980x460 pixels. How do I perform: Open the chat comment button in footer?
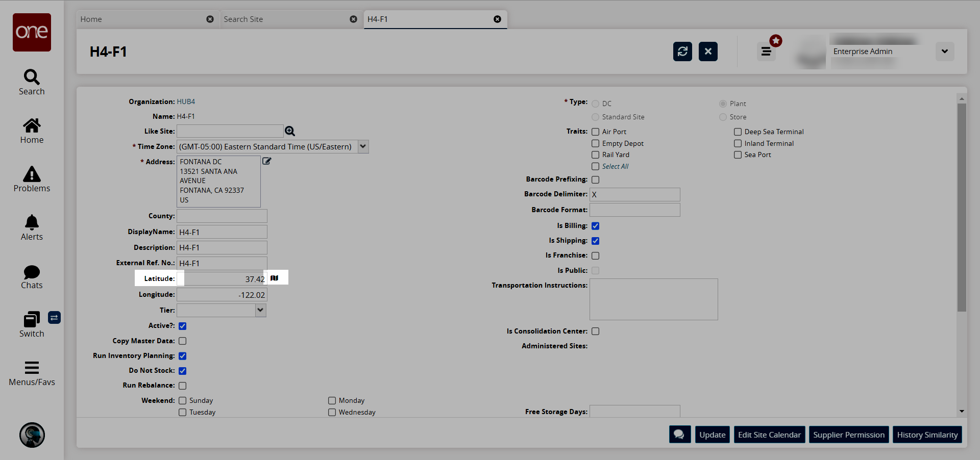(x=680, y=435)
